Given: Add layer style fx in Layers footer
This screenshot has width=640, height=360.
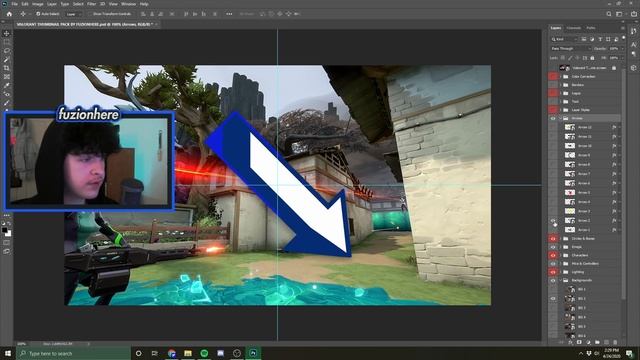Looking at the screenshot, I should 570,342.
